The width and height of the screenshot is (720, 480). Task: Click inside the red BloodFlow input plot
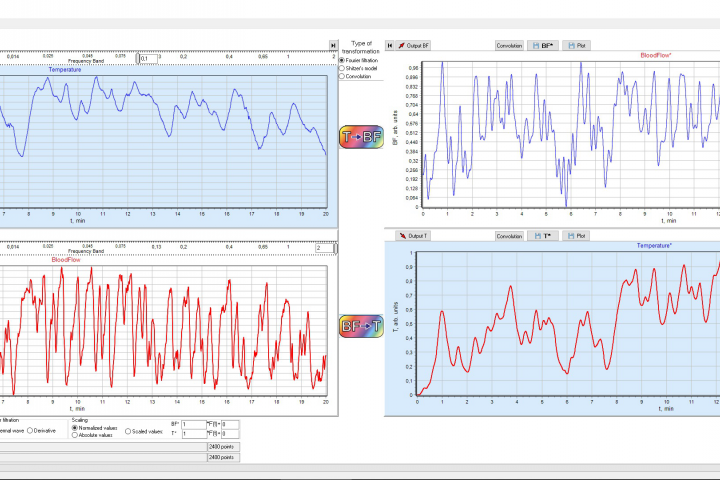click(x=163, y=331)
